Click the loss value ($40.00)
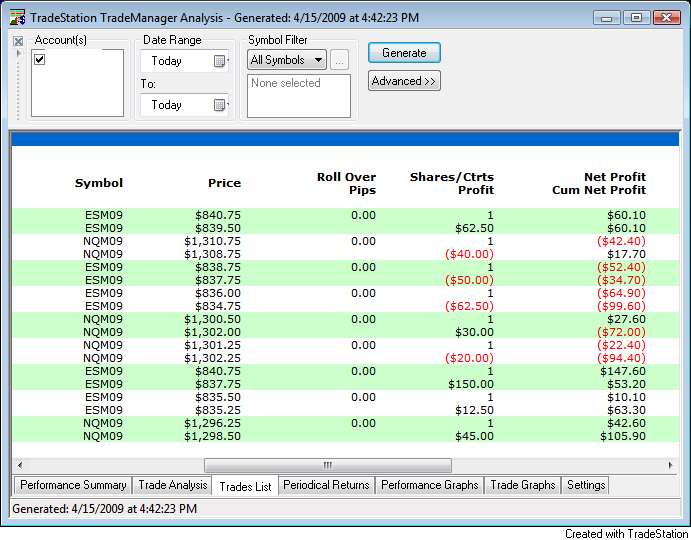Viewport: 691px width, 540px height. [469, 254]
